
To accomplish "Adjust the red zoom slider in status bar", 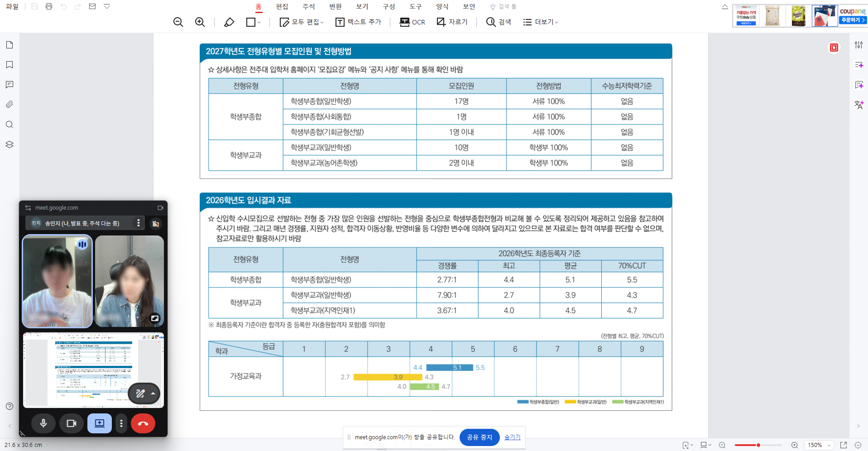I will coord(758,445).
